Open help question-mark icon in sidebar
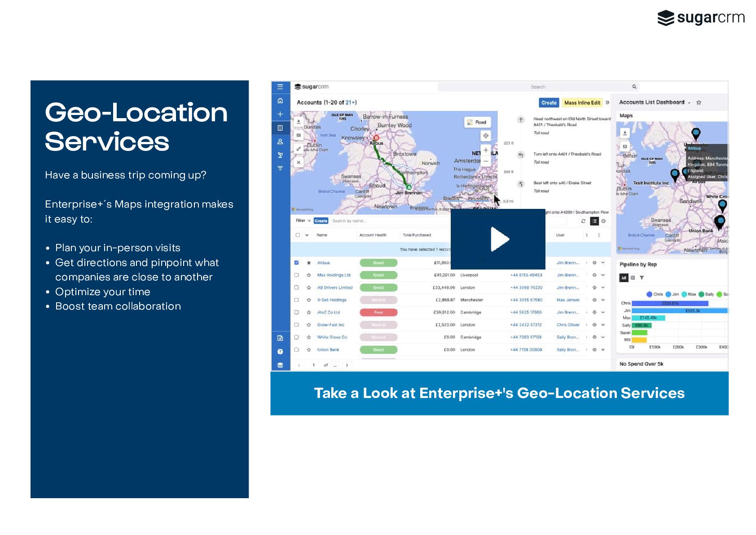Image resolution: width=756 pixels, height=535 pixels. (x=280, y=351)
